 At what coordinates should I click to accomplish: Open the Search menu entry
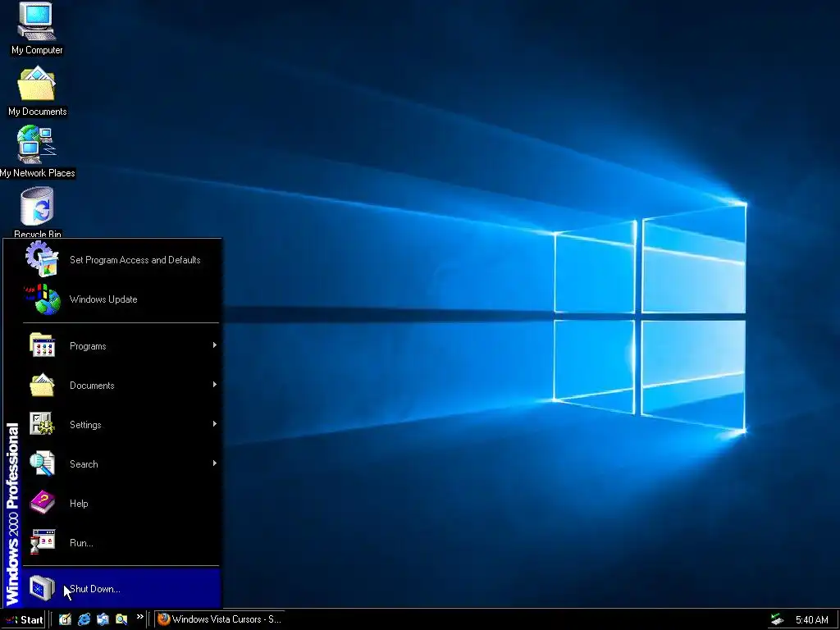121,464
